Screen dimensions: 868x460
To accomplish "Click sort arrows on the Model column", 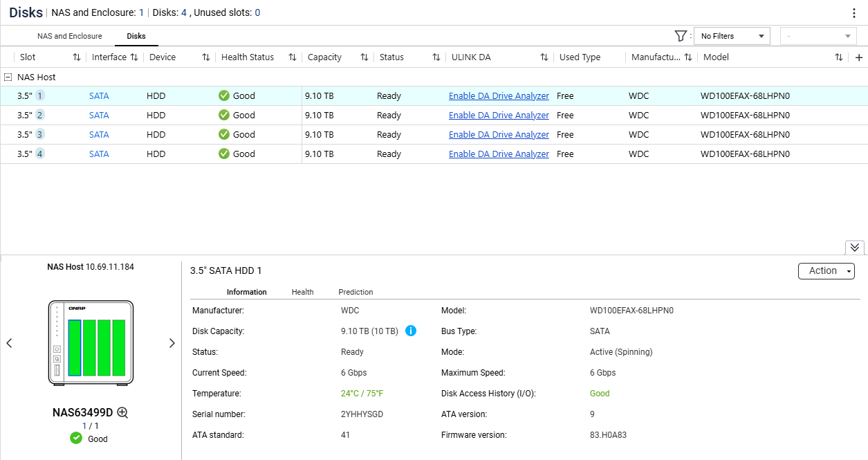I will click(839, 57).
